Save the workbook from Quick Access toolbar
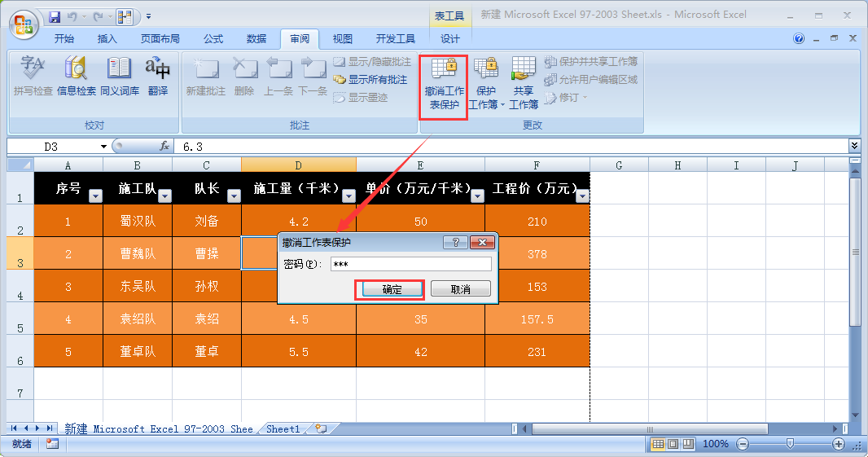Image resolution: width=868 pixels, height=457 pixels. click(x=55, y=16)
